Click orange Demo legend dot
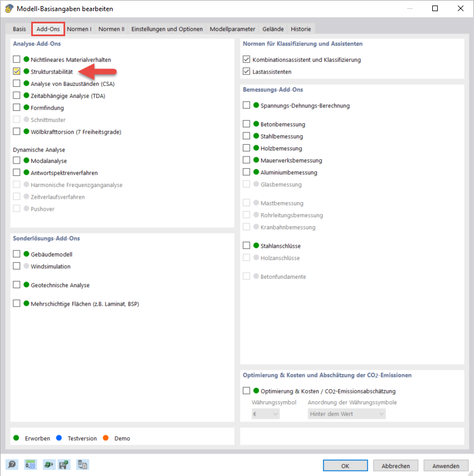The image size is (474, 476). 106,438
